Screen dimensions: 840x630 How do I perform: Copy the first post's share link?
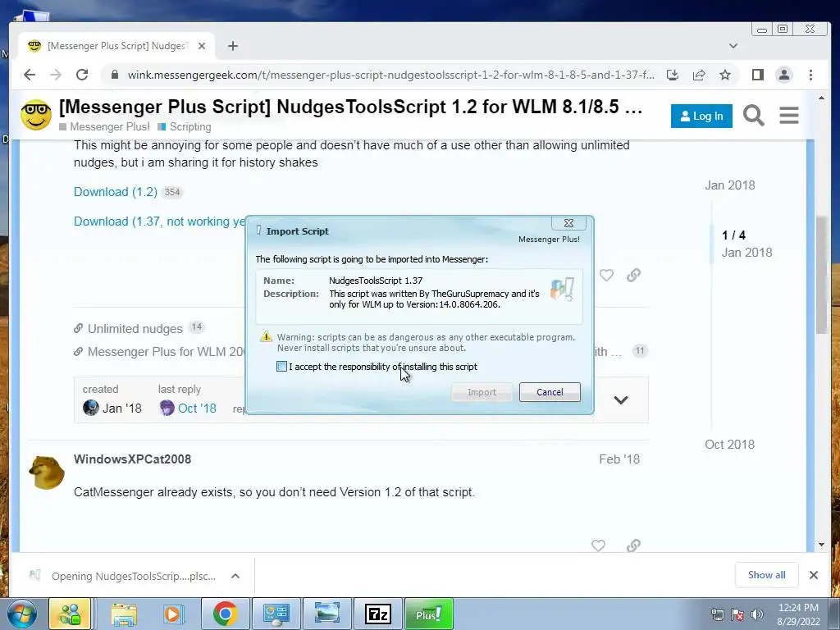click(633, 276)
